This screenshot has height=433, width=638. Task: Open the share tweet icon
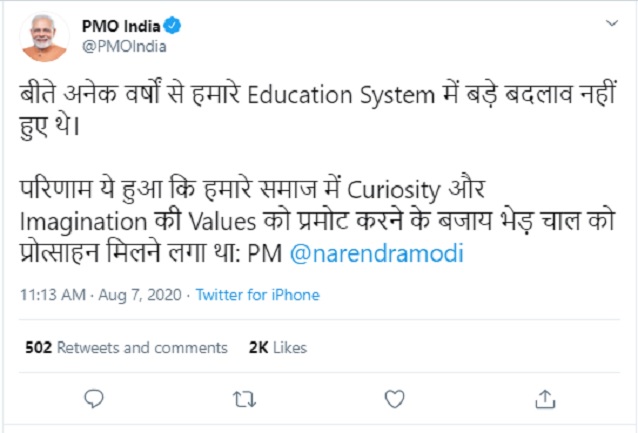click(544, 398)
